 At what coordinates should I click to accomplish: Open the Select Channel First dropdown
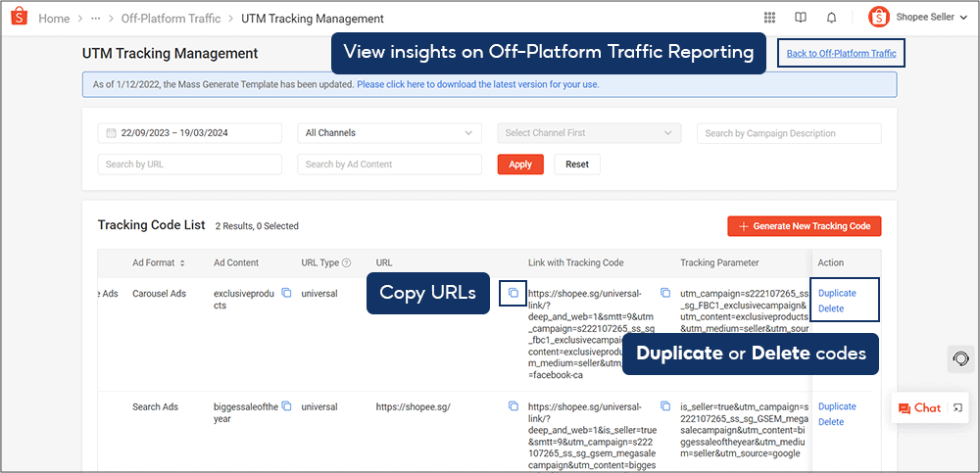(589, 133)
